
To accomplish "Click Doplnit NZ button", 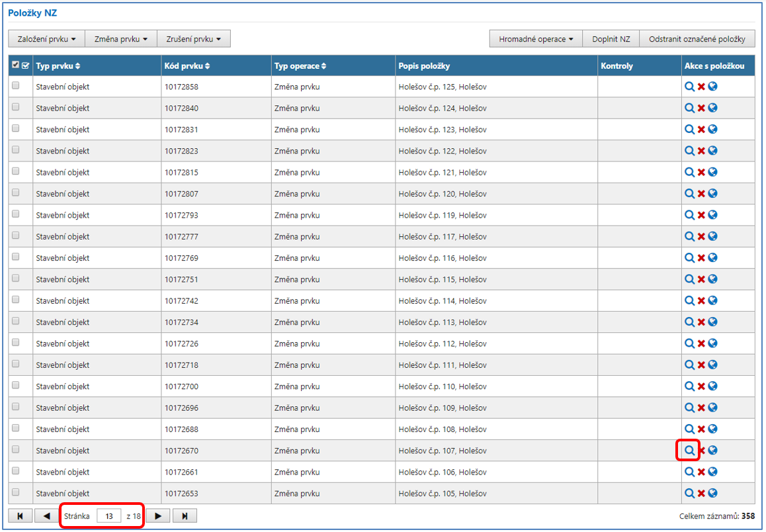I will pos(611,39).
